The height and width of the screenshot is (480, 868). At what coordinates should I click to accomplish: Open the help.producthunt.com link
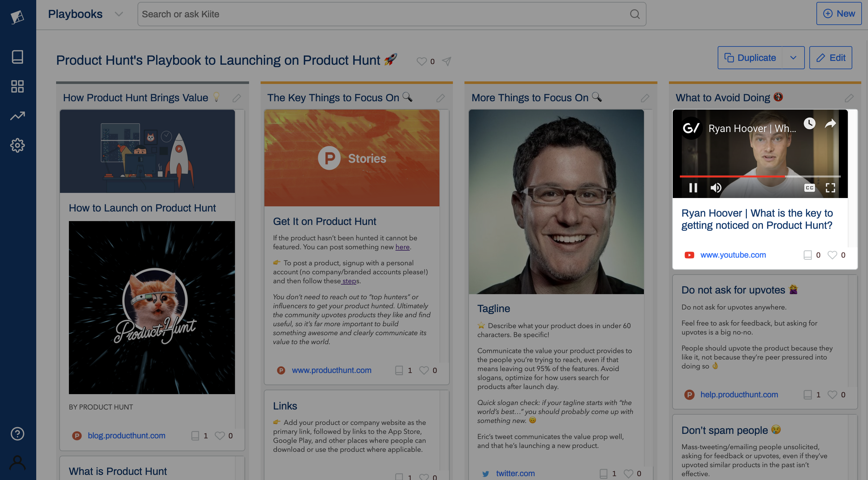[739, 394]
